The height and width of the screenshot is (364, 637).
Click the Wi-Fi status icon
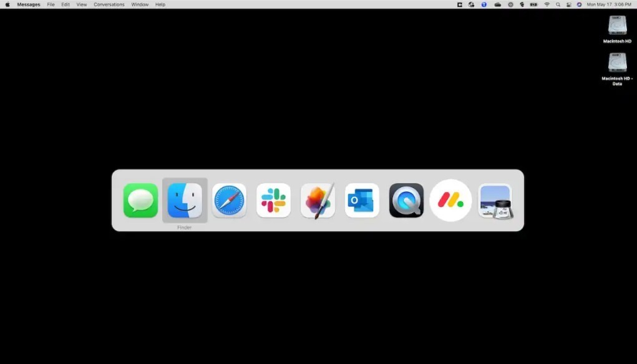tap(547, 4)
